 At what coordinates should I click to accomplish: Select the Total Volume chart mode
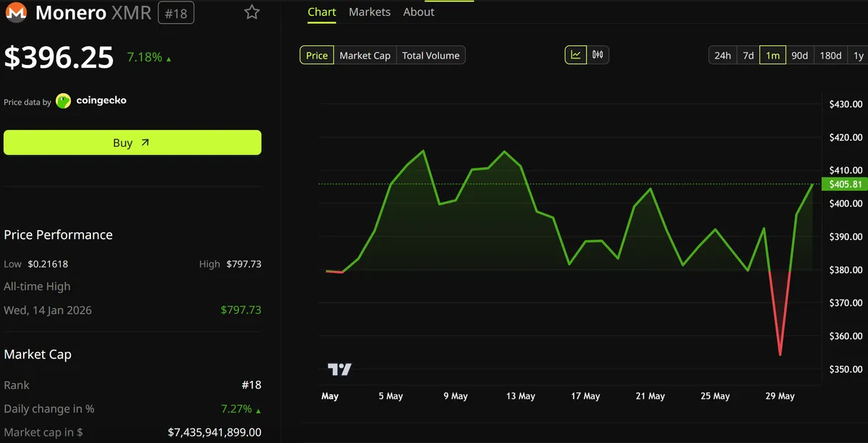430,55
